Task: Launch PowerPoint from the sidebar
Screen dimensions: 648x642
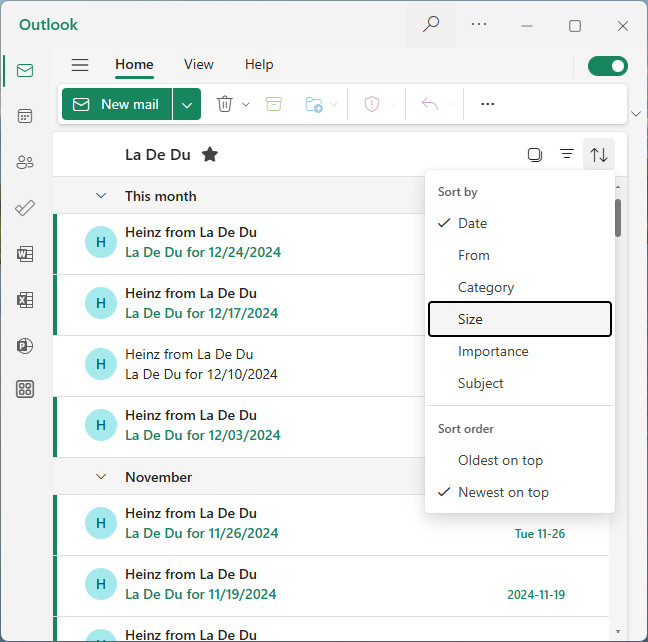Action: tap(25, 346)
